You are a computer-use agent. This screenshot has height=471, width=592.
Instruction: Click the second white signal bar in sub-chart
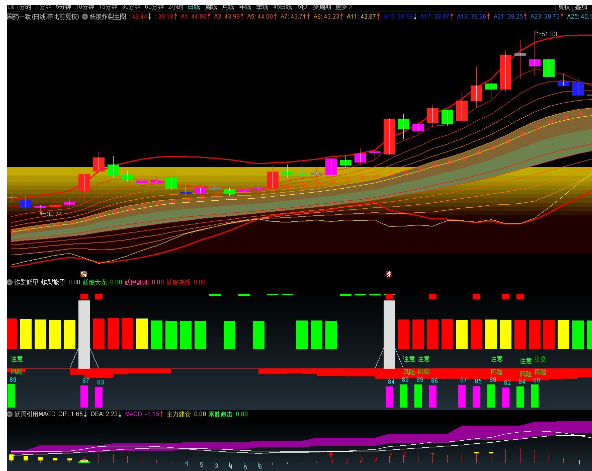pos(389,334)
